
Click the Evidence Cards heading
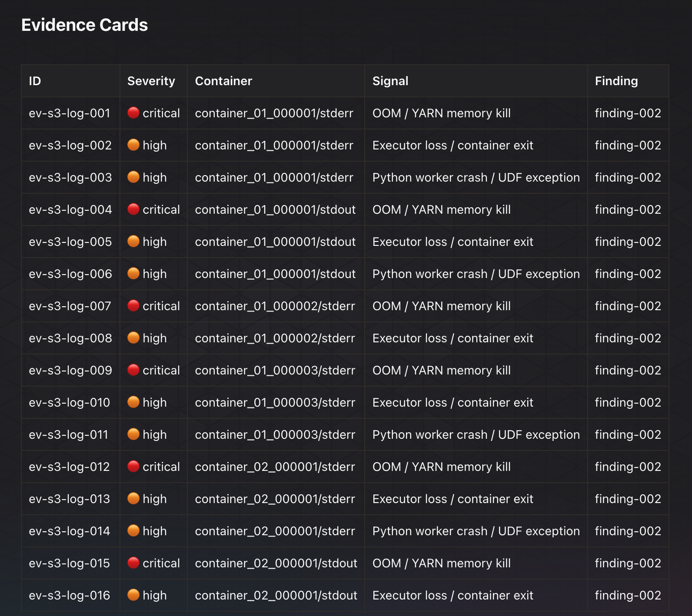coord(85,25)
